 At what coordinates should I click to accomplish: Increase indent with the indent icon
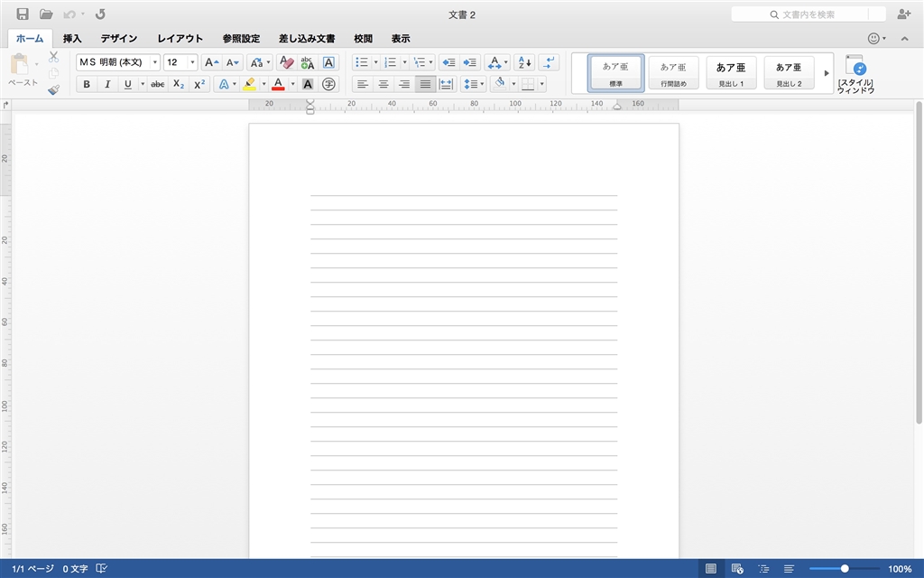click(x=469, y=62)
